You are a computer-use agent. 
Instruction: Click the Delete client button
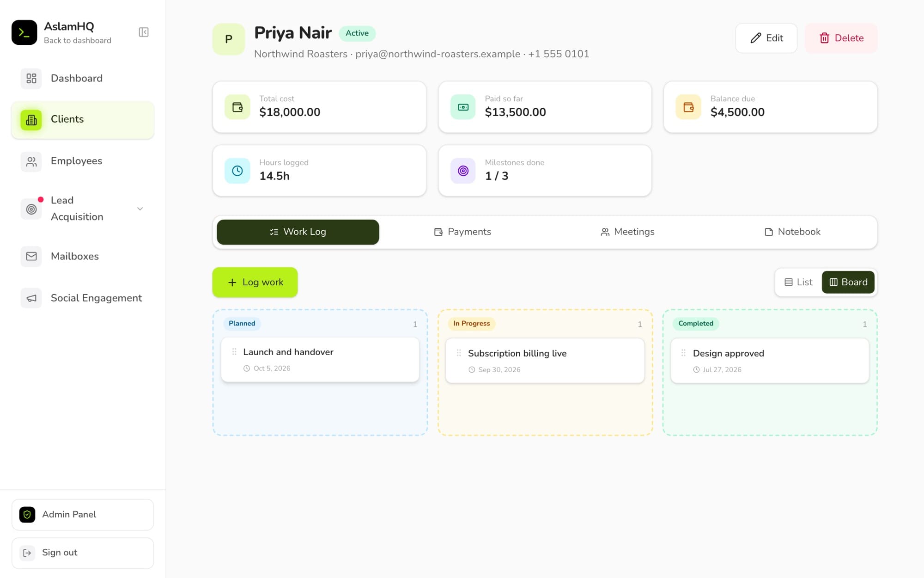841,38
